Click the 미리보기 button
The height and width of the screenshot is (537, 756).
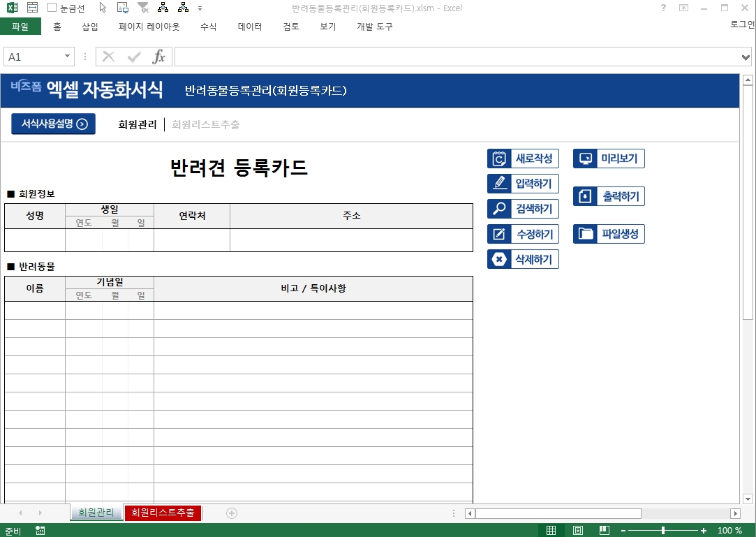click(x=609, y=159)
